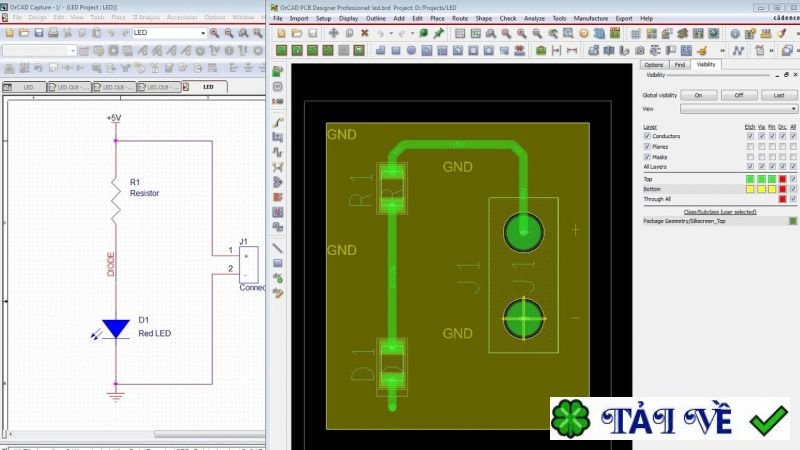Select the Add Rectangle shape tool
The width and height of the screenshot is (800, 450).
396,51
